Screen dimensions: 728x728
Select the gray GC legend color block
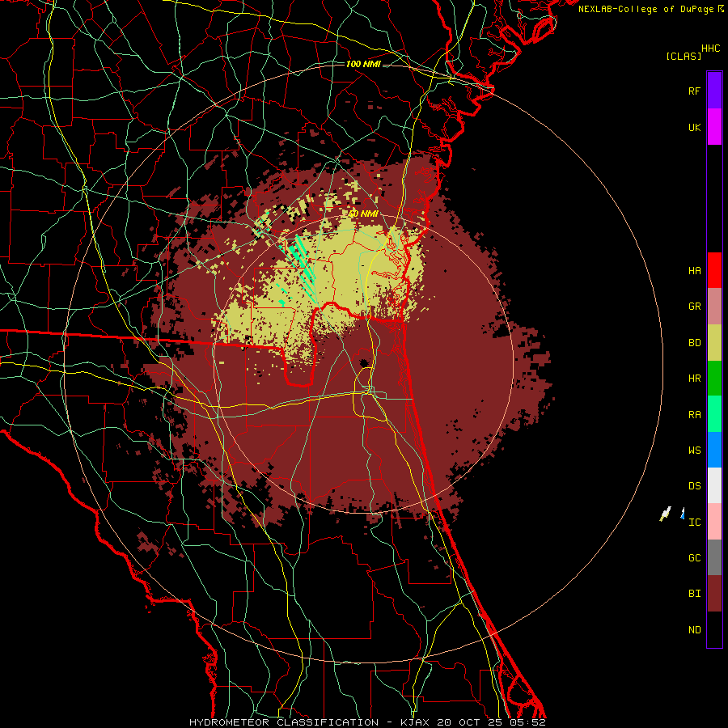point(714,557)
